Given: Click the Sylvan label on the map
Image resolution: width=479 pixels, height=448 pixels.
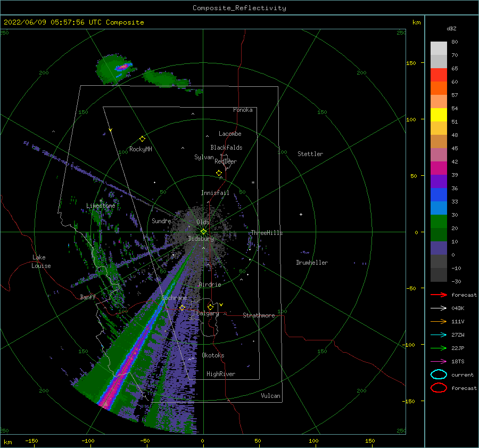Looking at the screenshot, I should (204, 157).
